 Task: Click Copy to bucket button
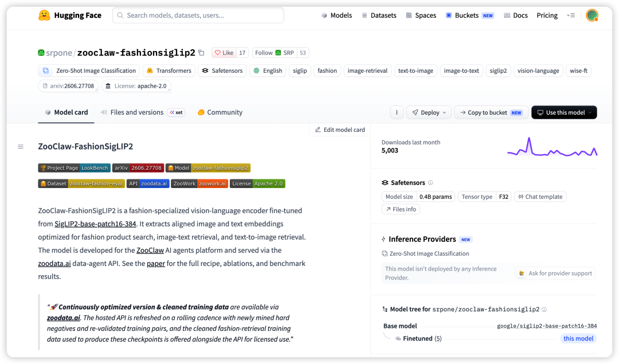click(x=491, y=112)
